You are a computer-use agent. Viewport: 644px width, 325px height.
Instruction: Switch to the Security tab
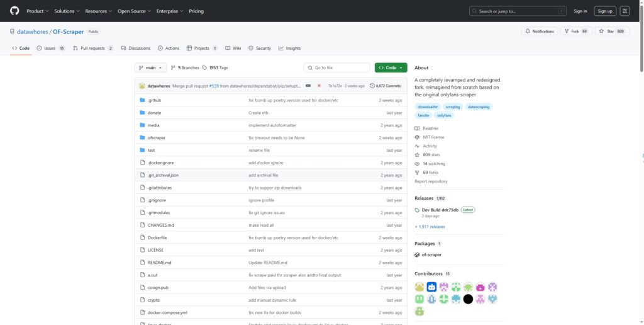coord(260,48)
